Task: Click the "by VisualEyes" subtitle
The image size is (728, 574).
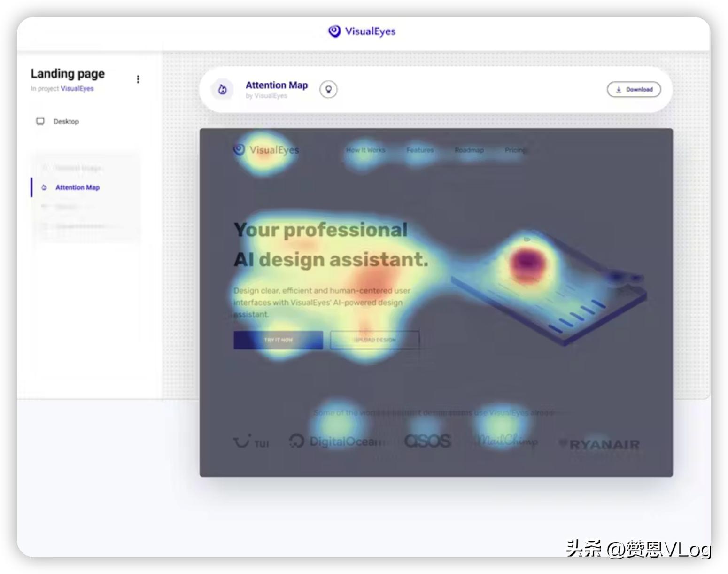Action: pyautogui.click(x=266, y=96)
